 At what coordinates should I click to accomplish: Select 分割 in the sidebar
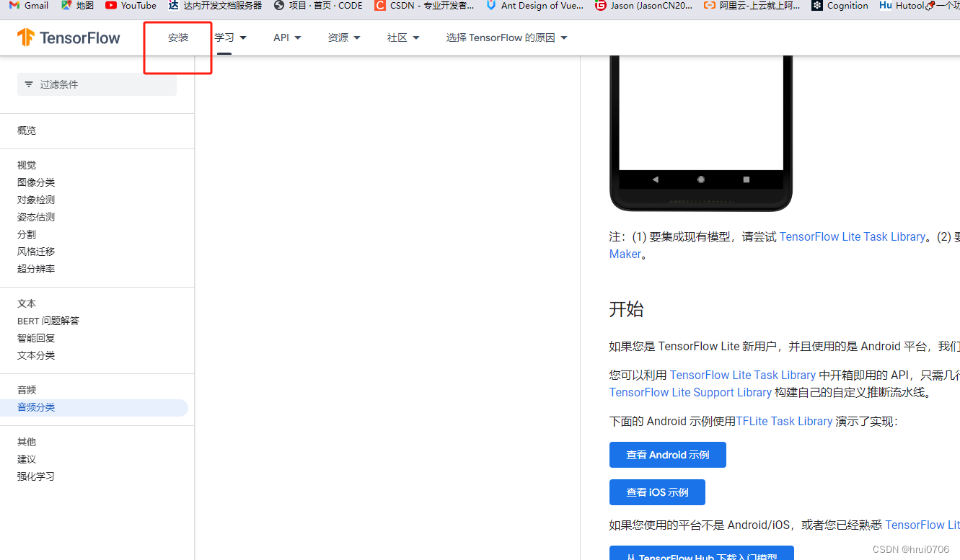27,234
